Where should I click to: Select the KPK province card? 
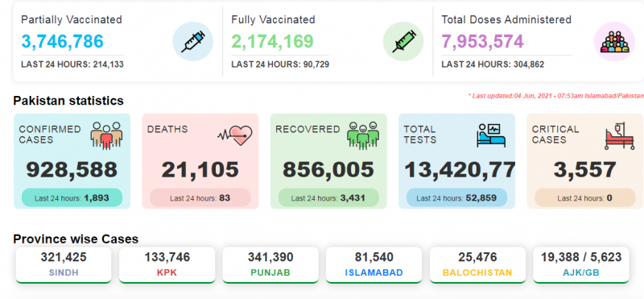click(167, 265)
